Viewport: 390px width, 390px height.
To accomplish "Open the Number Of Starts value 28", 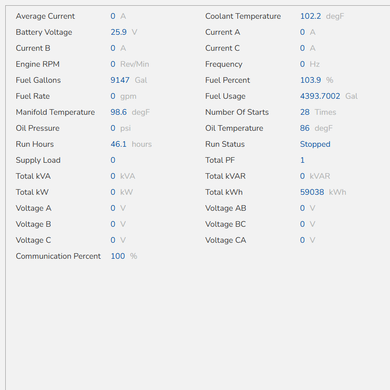I will pos(305,112).
